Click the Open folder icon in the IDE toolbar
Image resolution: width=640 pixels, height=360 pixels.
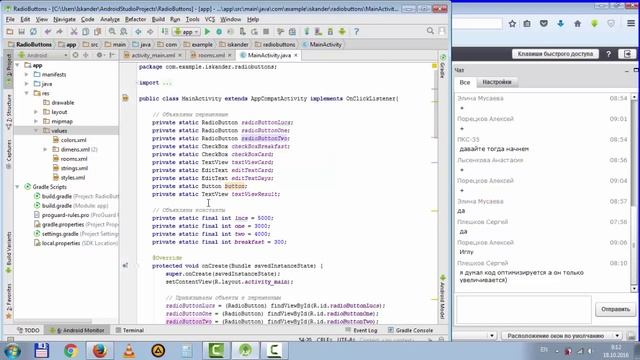tap(10, 31)
